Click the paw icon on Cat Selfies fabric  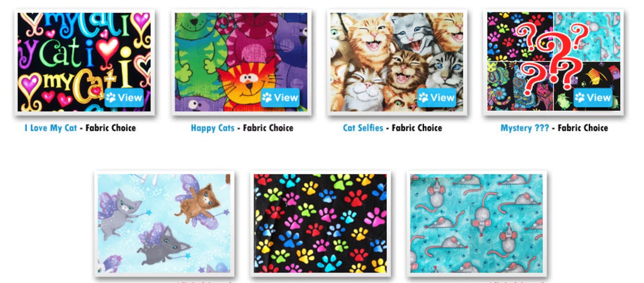(424, 98)
